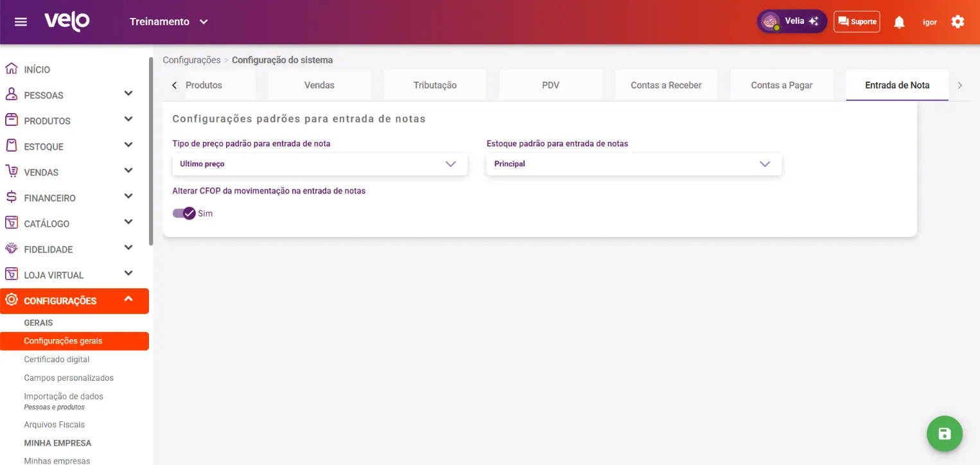This screenshot has height=465, width=980.
Task: Open Campos personalizados link
Action: coord(69,378)
